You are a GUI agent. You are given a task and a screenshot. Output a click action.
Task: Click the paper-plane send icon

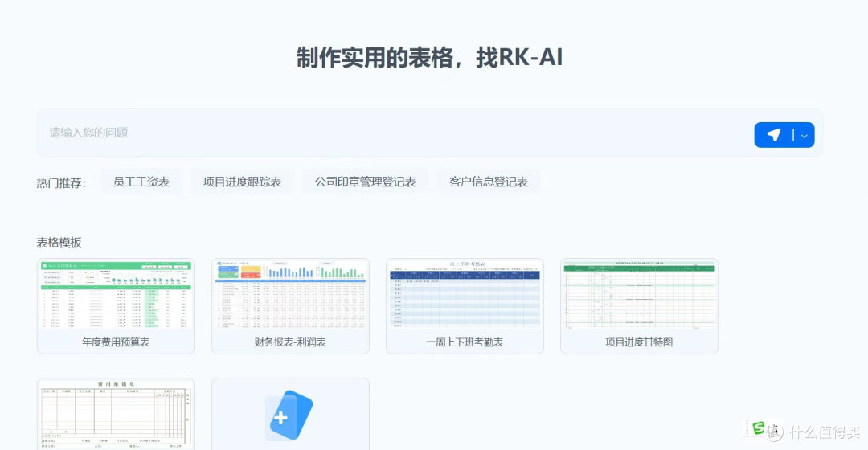[773, 134]
